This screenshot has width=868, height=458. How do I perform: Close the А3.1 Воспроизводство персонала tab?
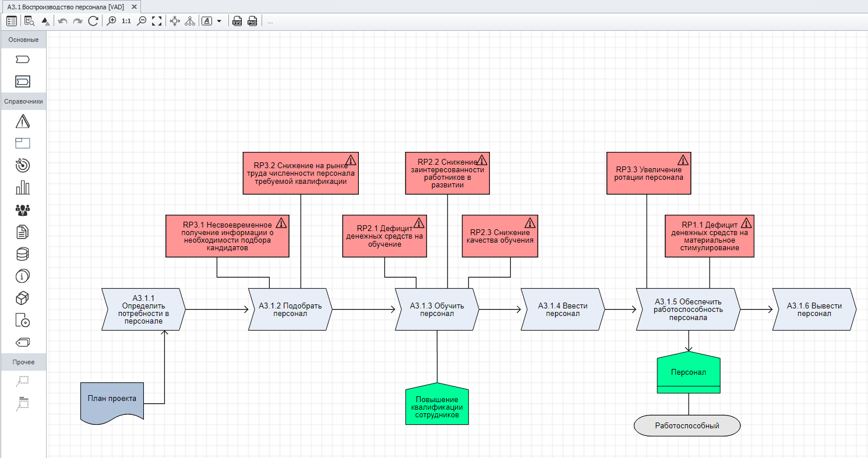tap(134, 7)
